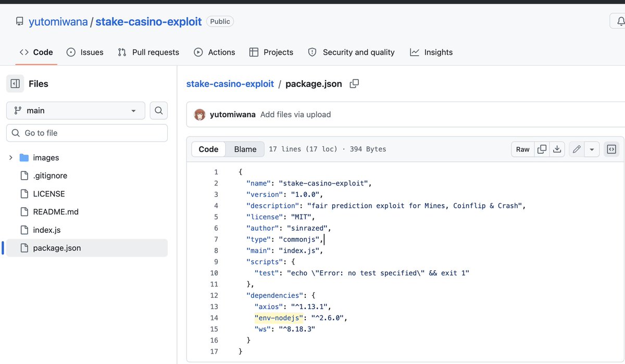Viewport: 625px width, 364px height.
Task: Switch to the Code tab
Action: pyautogui.click(x=36, y=52)
